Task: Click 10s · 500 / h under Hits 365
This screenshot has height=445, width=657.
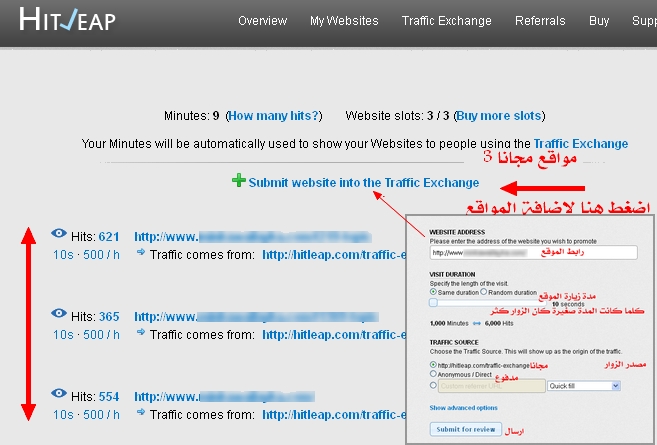Action: point(86,335)
